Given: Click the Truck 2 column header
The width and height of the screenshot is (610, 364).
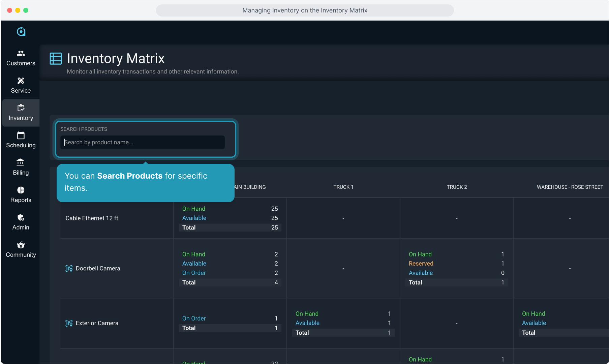Looking at the screenshot, I should point(457,187).
